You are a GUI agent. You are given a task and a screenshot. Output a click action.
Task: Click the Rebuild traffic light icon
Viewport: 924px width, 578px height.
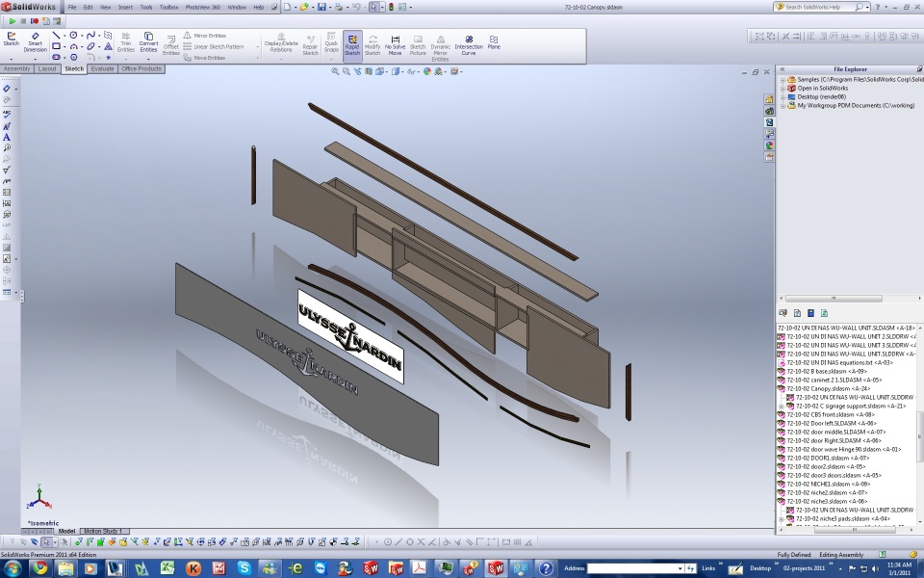click(x=391, y=7)
